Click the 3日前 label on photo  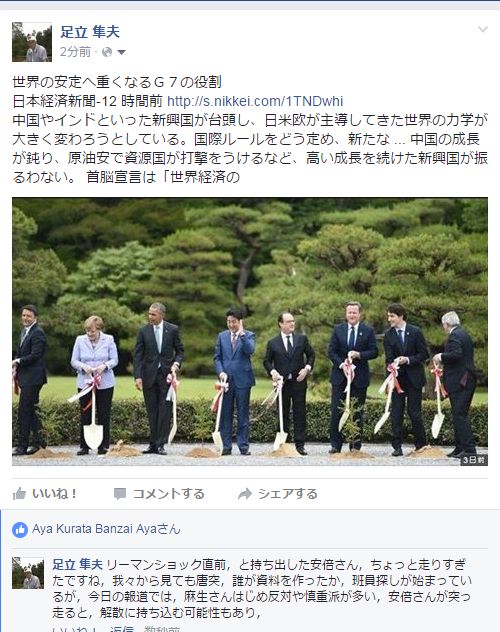coord(474,460)
